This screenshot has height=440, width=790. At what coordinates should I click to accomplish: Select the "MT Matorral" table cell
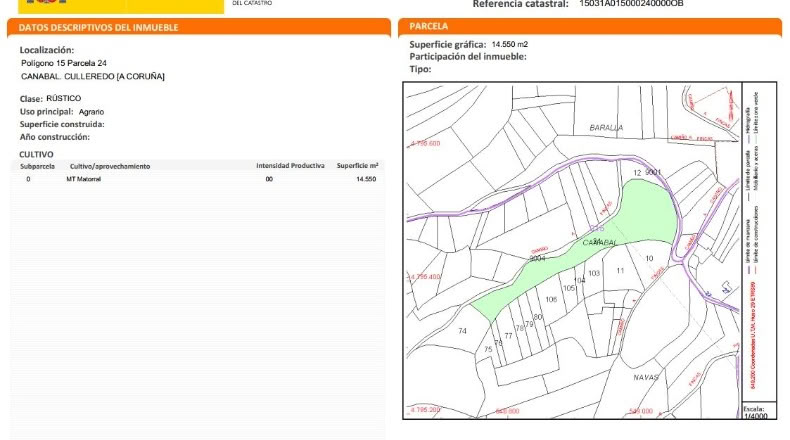pos(84,179)
